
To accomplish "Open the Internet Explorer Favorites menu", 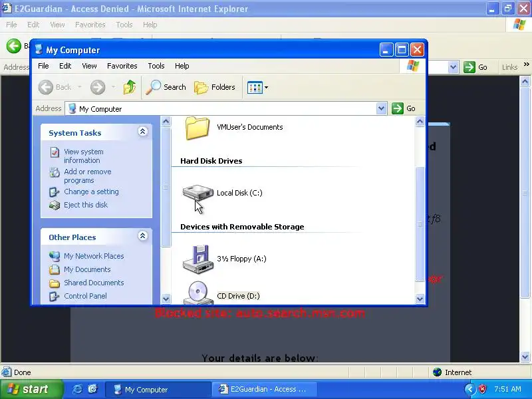I will [x=90, y=25].
